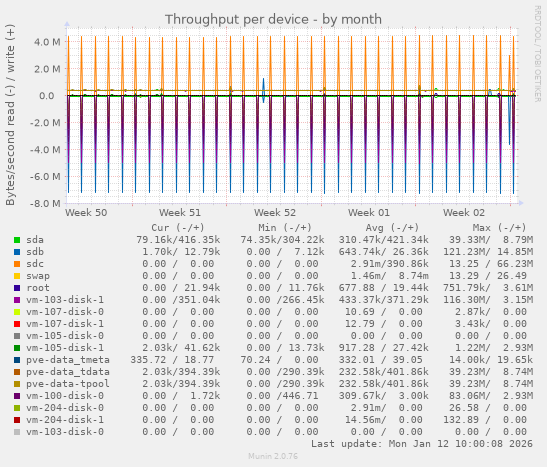547x467 pixels.
Task: Click the 'swap' device name in legend
Action: click(x=38, y=276)
